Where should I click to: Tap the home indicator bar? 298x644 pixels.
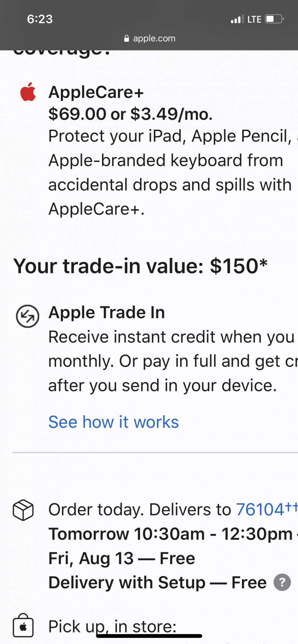coord(149,636)
